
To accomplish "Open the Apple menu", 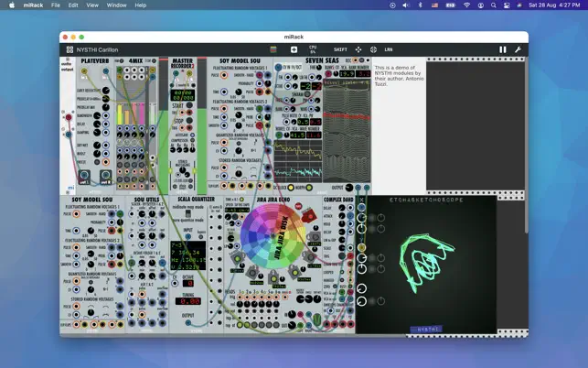I will click(12, 5).
